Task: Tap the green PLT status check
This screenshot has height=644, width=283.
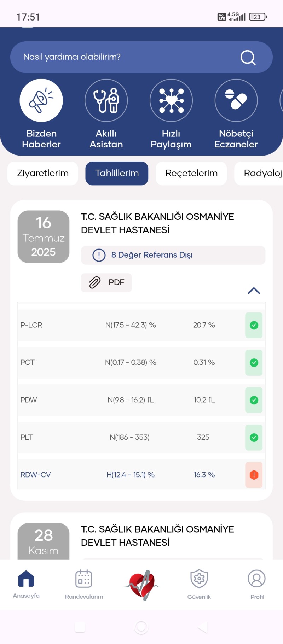Action: (254, 438)
